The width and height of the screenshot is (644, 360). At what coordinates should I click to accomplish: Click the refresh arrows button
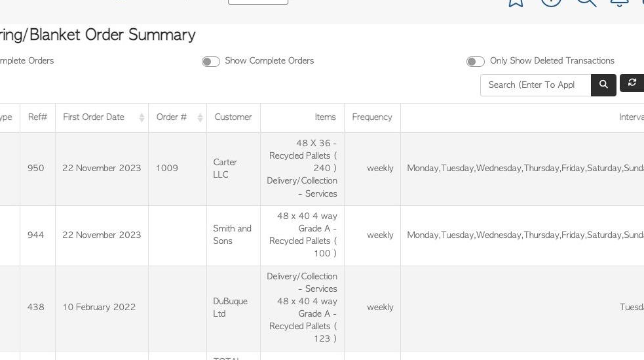632,83
